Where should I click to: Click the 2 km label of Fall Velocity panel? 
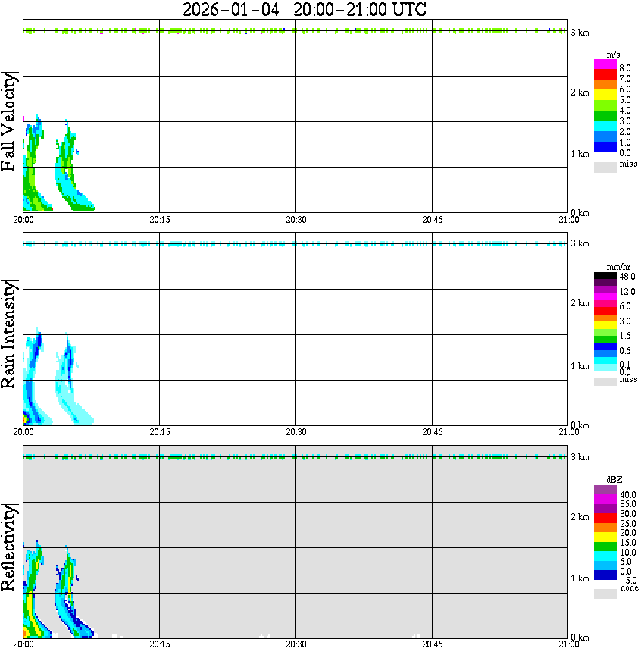click(580, 92)
